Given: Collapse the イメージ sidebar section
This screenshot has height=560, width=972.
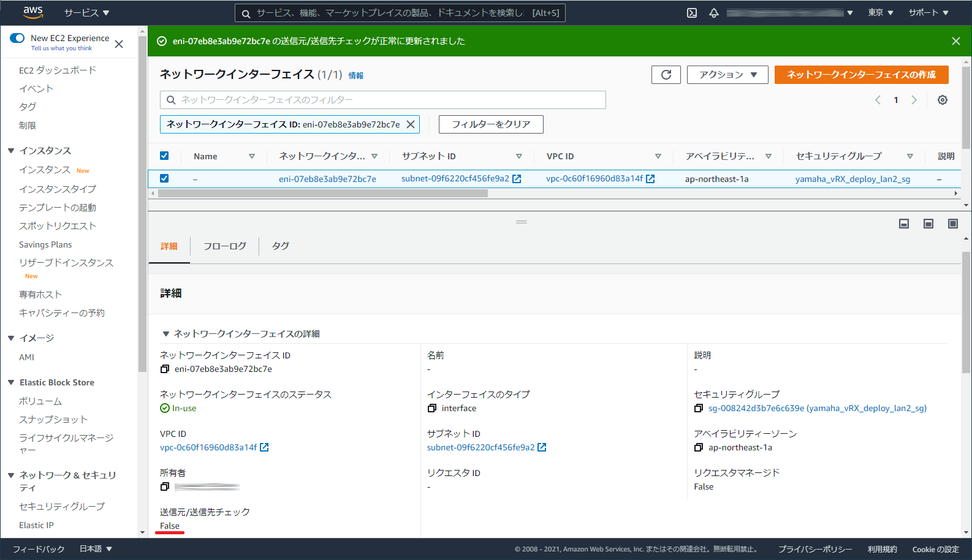Looking at the screenshot, I should pos(11,338).
